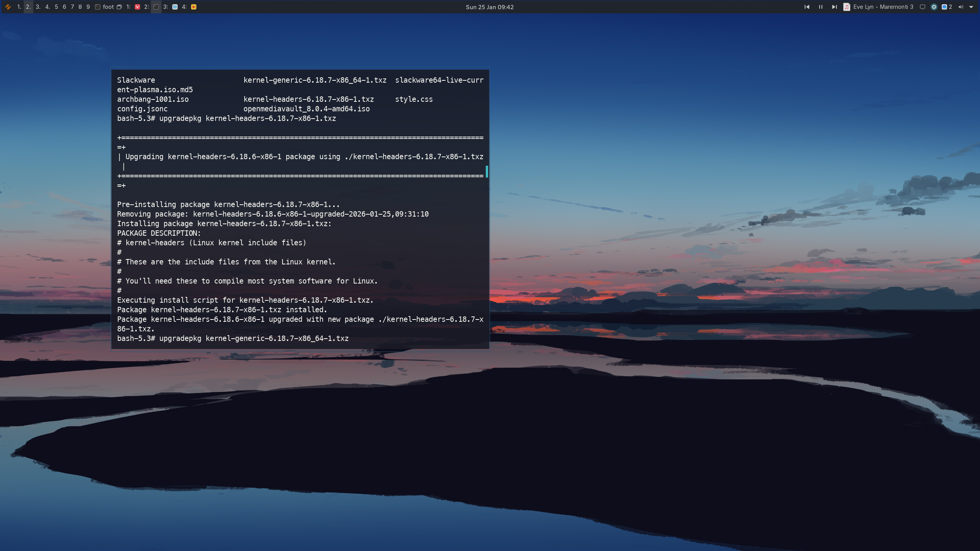Viewport: 980px width, 551px height.
Task: Click the file manager folder icon
Action: pos(175,7)
